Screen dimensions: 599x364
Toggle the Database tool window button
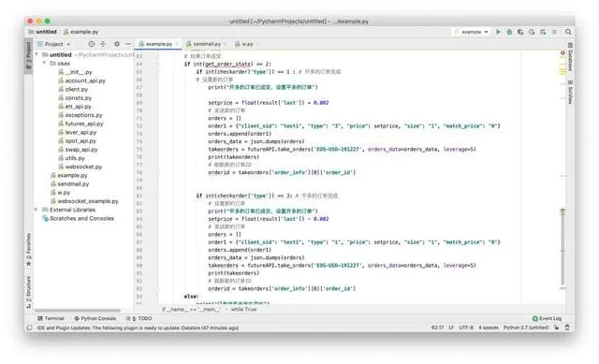point(570,57)
